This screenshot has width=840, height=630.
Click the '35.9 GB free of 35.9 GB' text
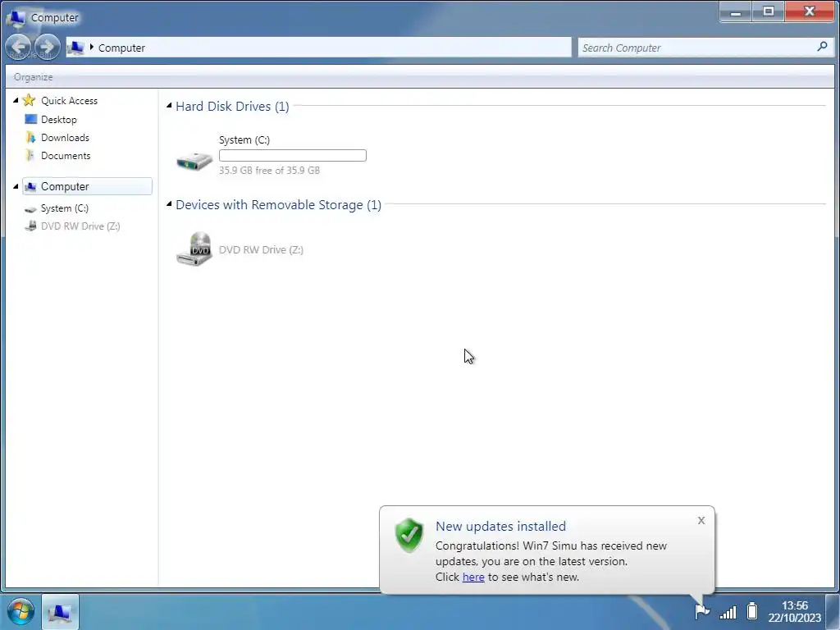pyautogui.click(x=269, y=171)
